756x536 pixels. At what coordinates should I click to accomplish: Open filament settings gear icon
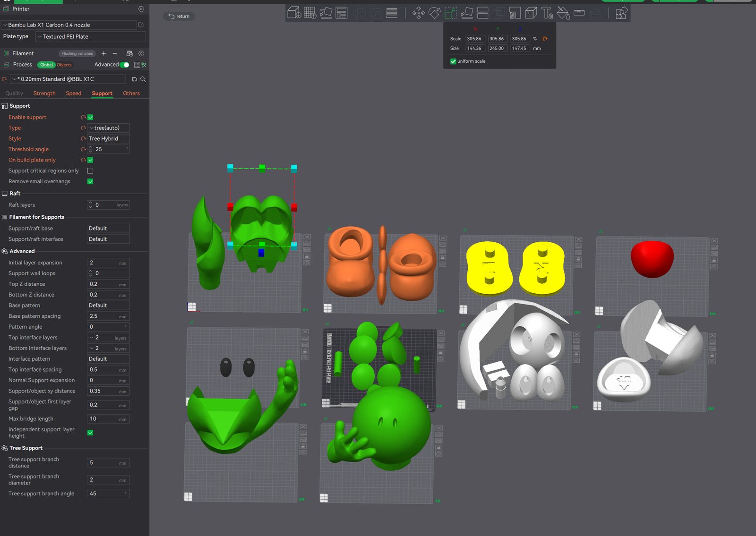pos(141,53)
